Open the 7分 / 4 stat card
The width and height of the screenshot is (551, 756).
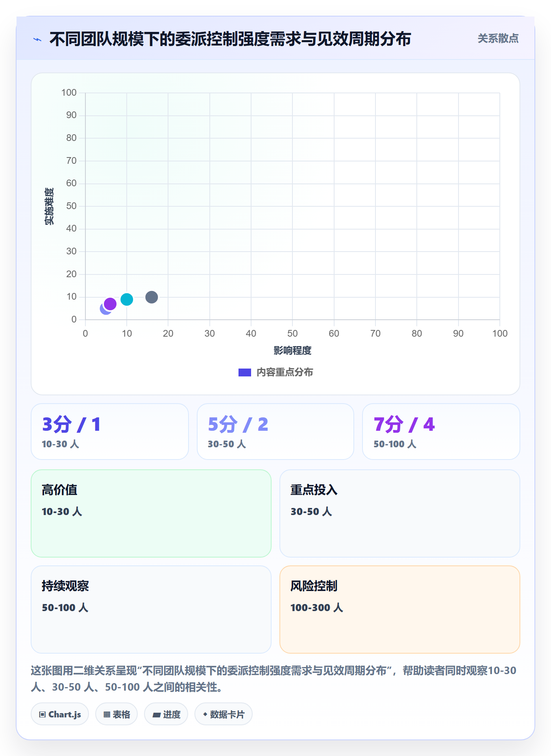pyautogui.click(x=441, y=432)
